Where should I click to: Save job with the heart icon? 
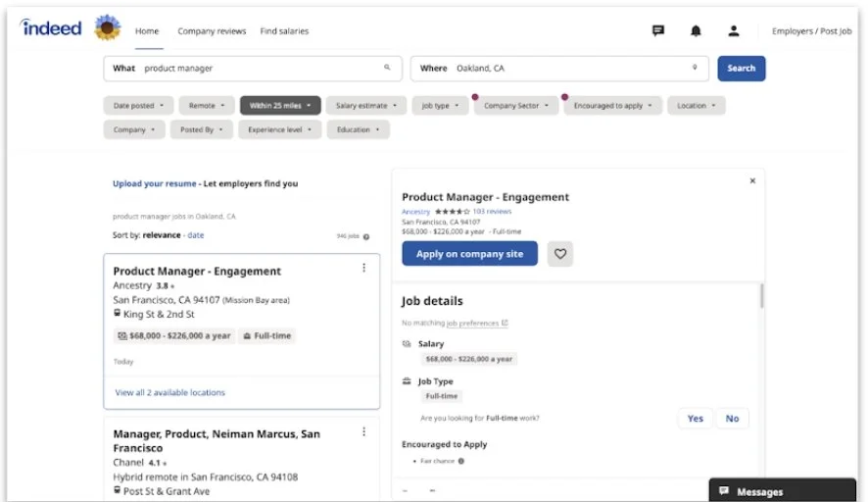tap(559, 254)
